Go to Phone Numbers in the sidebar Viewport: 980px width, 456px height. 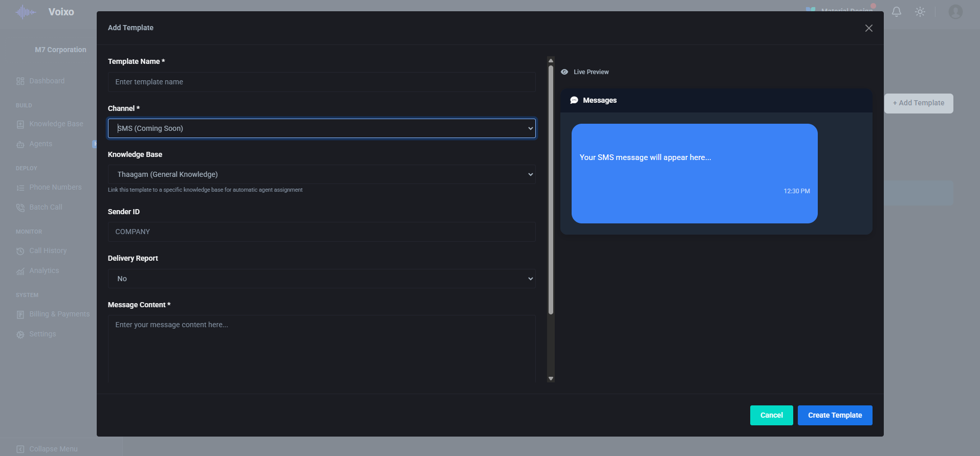(55, 187)
